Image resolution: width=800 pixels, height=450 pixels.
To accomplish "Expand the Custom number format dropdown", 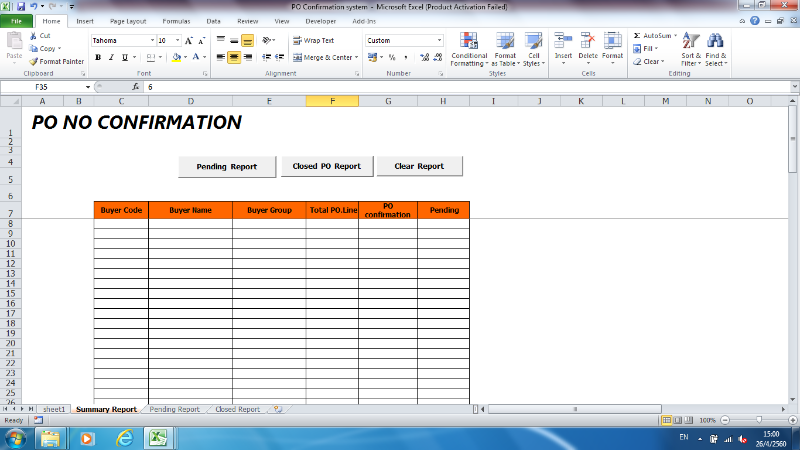I will [438, 41].
